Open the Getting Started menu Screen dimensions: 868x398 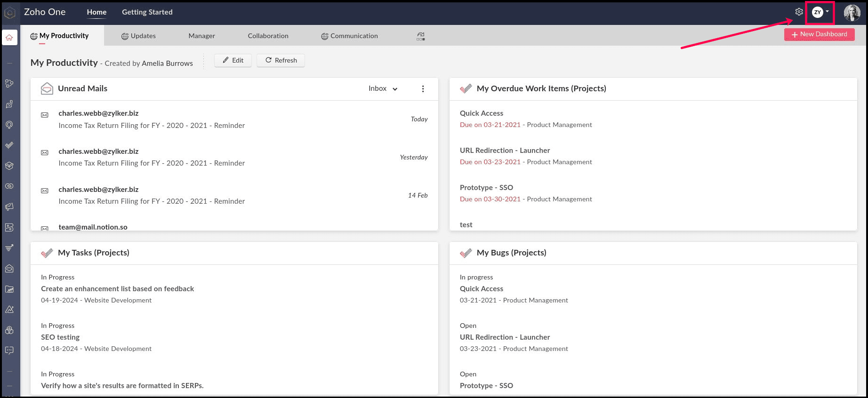point(147,12)
